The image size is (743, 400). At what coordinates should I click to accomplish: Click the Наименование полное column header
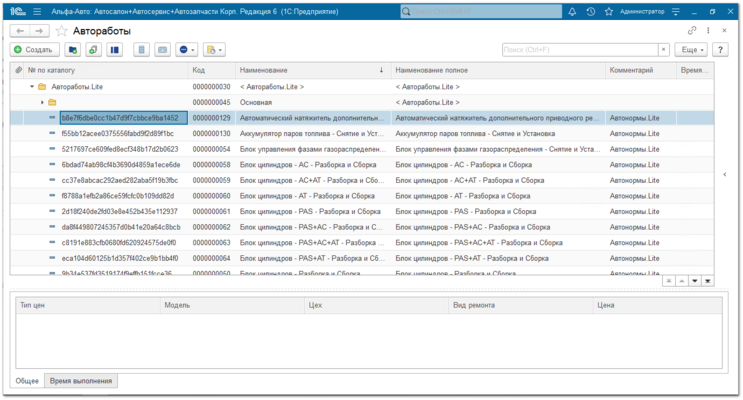tap(498, 70)
